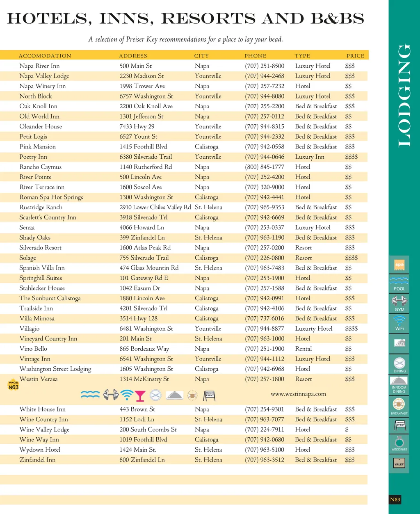Select the POOL legend icon

pos(399,283)
